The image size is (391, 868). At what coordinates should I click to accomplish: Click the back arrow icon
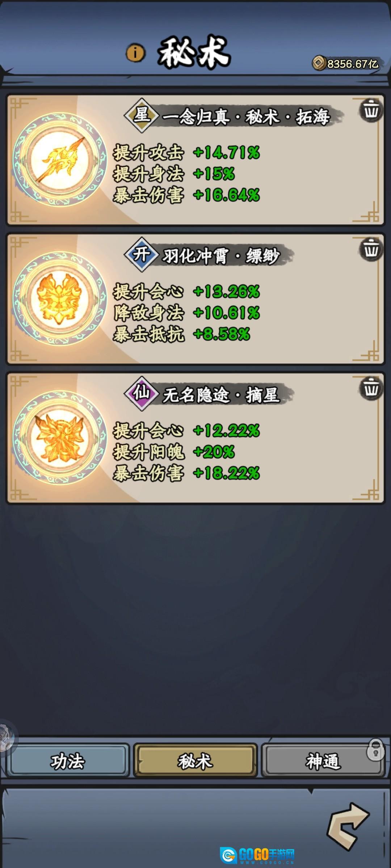(x=348, y=826)
